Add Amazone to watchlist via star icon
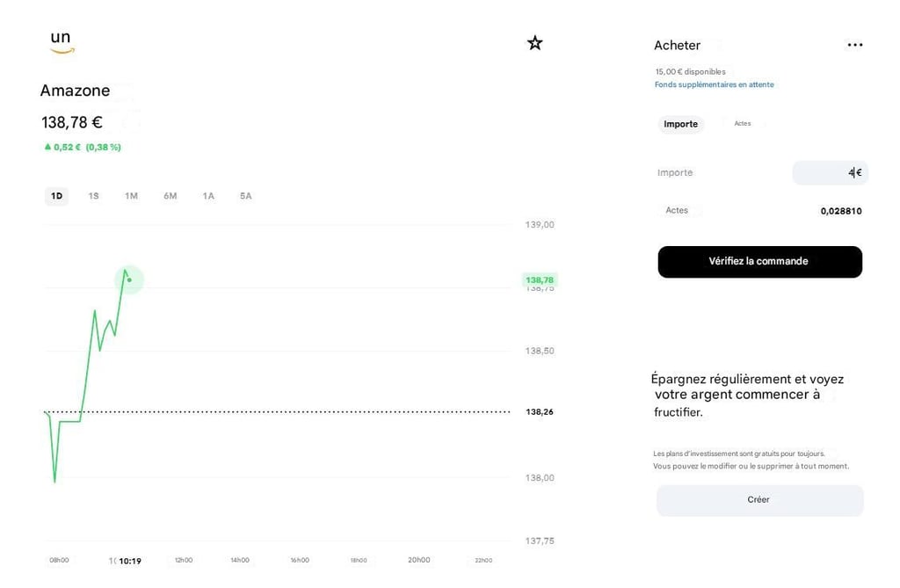This screenshot has width=900, height=588. click(x=534, y=41)
